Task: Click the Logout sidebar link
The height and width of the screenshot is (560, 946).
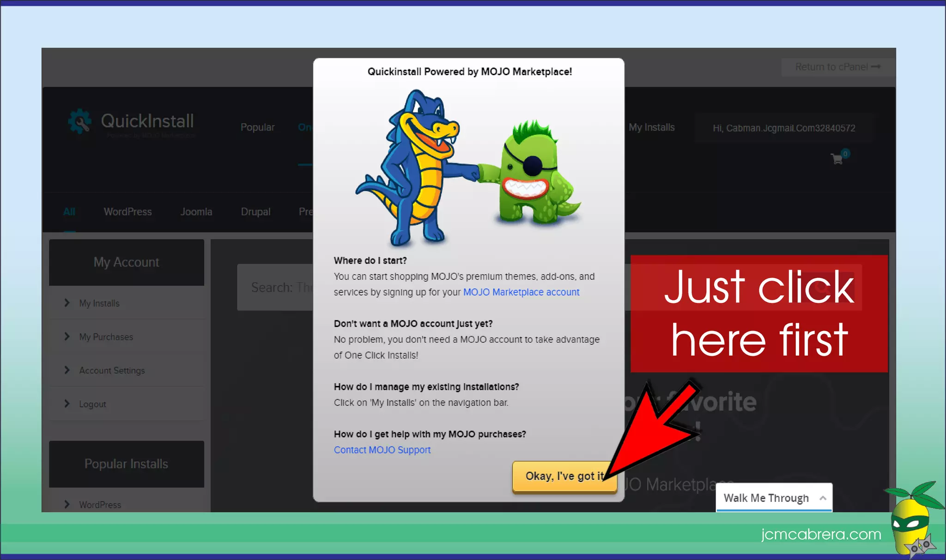Action: coord(92,404)
